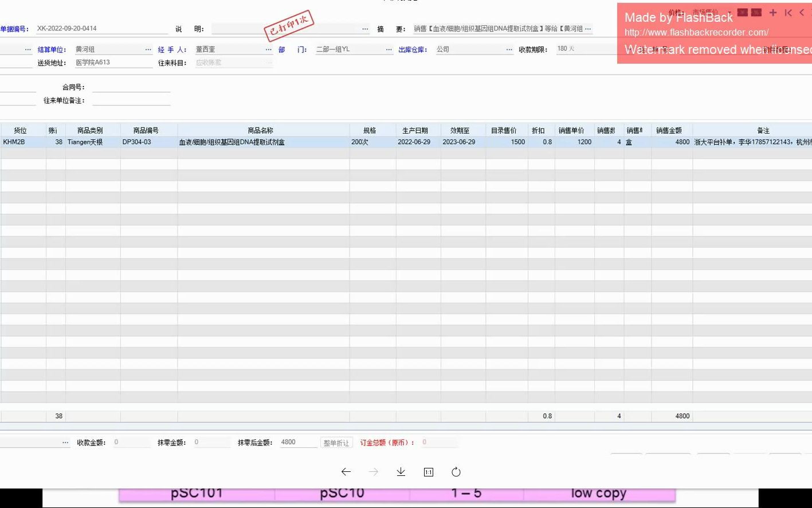This screenshot has width=812, height=508.
Task: Open lookup ellipsis for 经手人 field
Action: tap(268, 49)
